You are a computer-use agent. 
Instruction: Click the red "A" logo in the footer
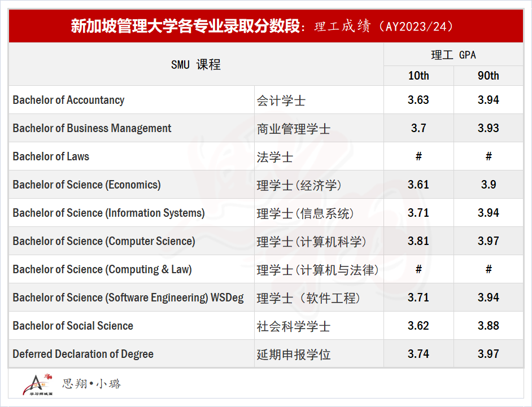37,384
